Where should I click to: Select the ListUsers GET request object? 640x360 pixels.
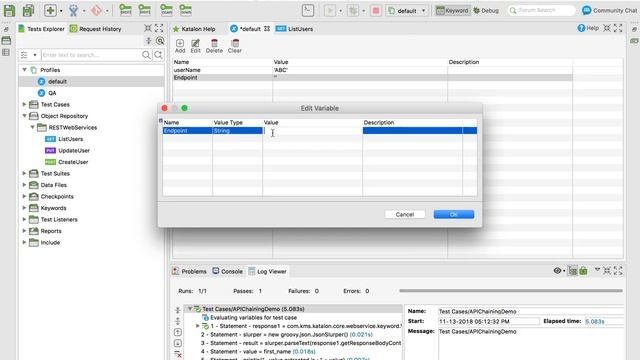[x=64, y=139]
